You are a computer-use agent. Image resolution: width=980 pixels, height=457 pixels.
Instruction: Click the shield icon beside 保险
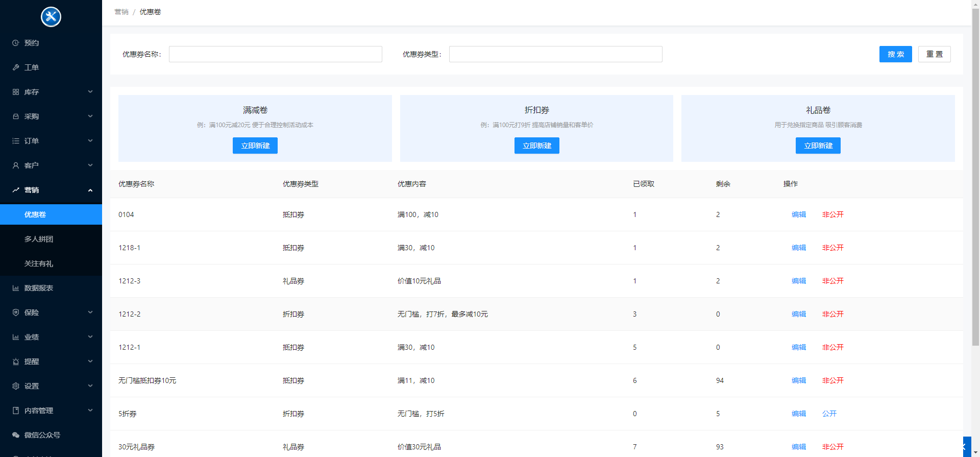coord(16,312)
